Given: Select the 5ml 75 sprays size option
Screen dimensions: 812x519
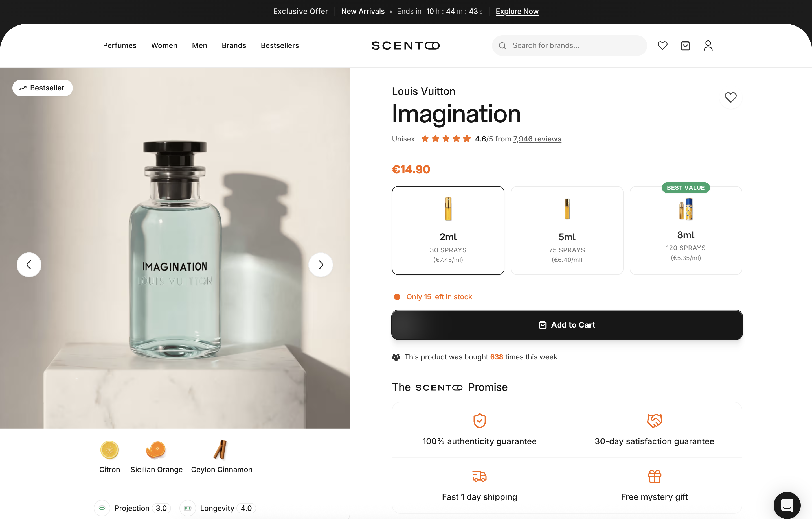Looking at the screenshot, I should [567, 231].
